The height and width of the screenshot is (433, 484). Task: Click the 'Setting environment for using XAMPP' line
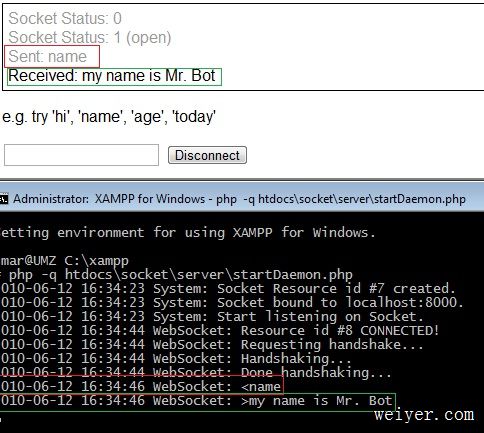click(188, 232)
